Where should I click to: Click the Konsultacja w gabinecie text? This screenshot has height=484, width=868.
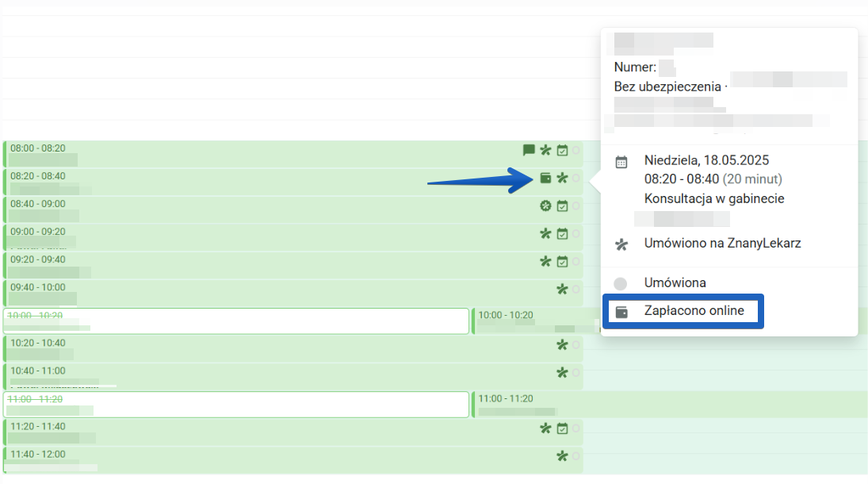point(714,199)
